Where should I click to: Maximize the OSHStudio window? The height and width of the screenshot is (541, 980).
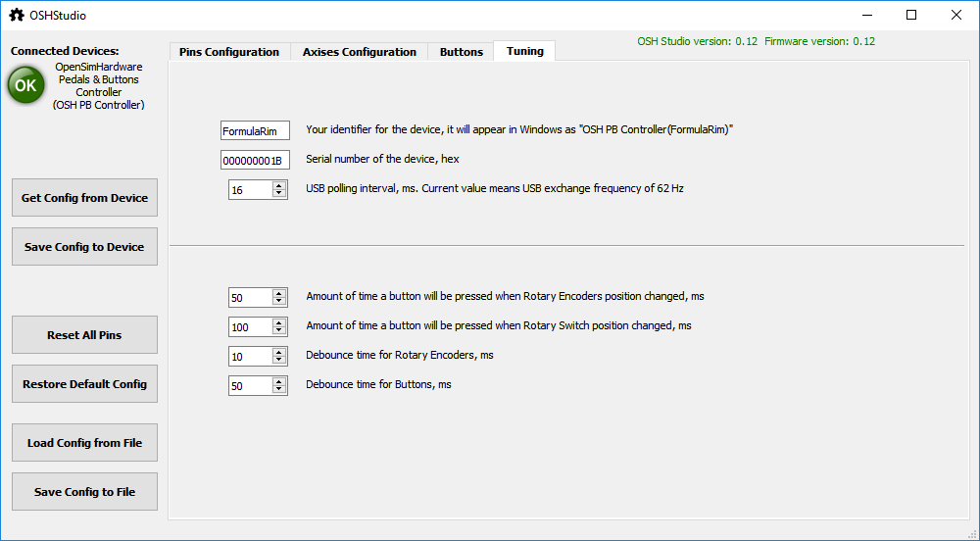point(911,15)
